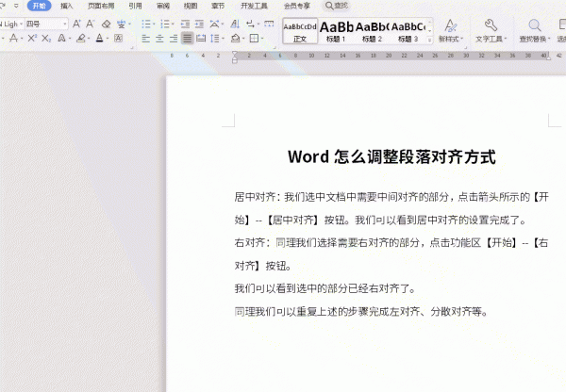
Task: Expand the font color arrow
Action: click(108, 39)
